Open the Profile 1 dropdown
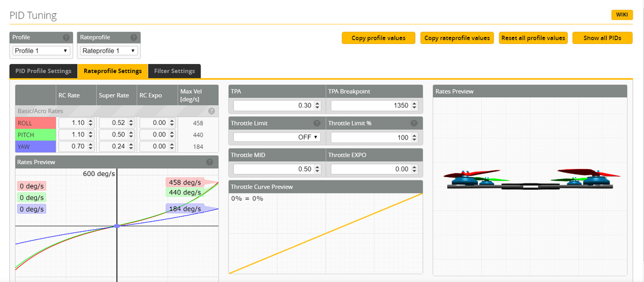 [x=41, y=50]
